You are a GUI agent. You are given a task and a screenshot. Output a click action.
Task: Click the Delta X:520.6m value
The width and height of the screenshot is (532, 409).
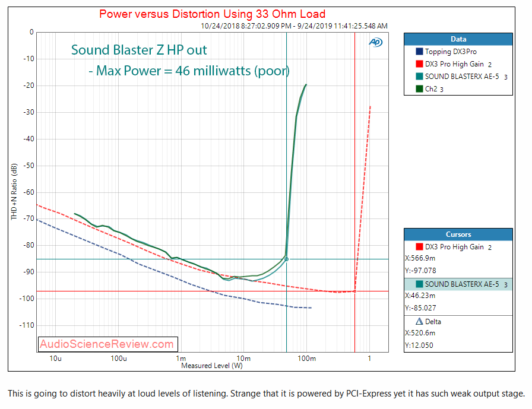coord(420,332)
